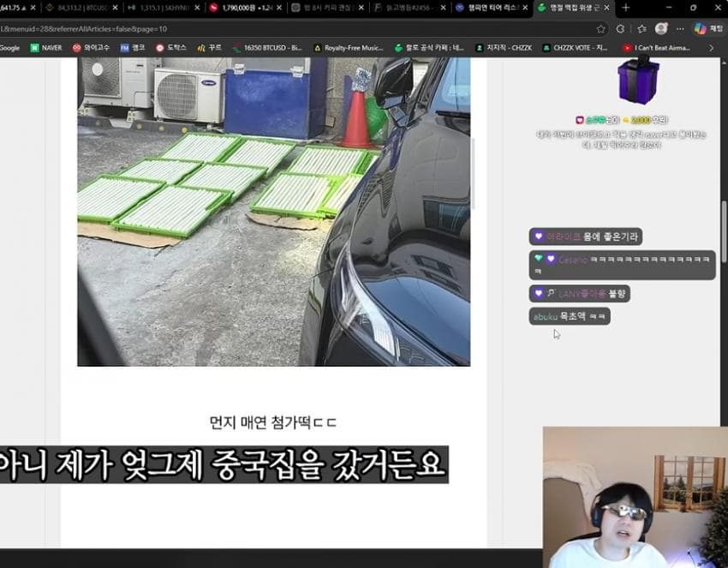Open the 16350 BTCUSD bookmark
This screenshot has height=568, width=728.
(x=267, y=48)
